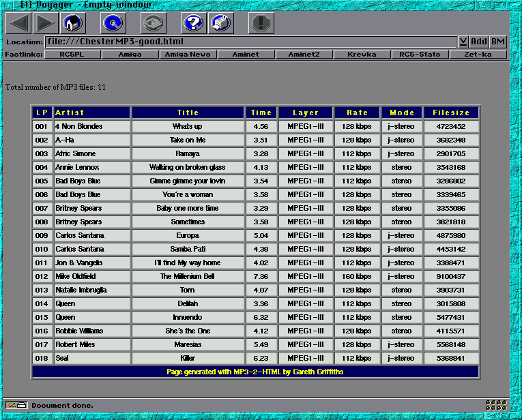Click the '160 kbps' rate cell
The width and height of the screenshot is (522, 420).
pos(357,276)
